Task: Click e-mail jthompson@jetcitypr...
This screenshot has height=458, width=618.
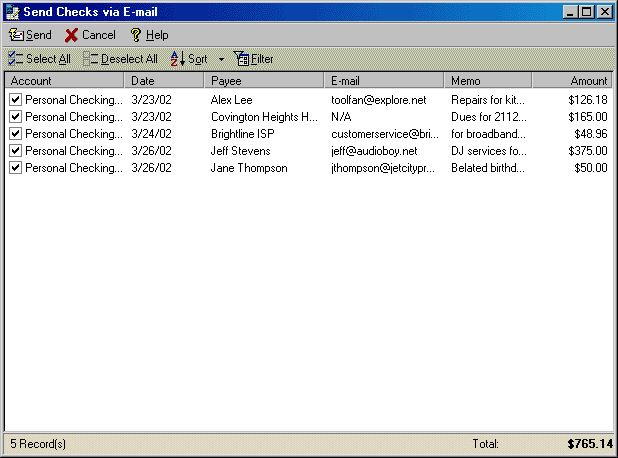Action: tap(383, 168)
